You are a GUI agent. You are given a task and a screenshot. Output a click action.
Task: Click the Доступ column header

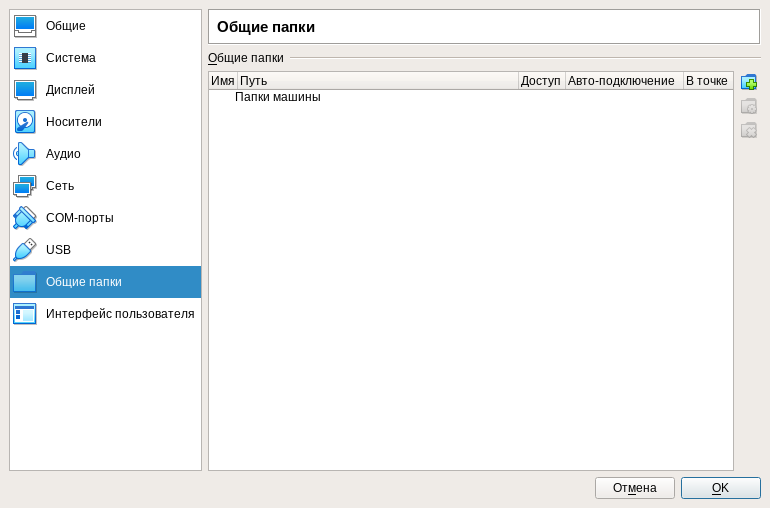click(x=542, y=81)
